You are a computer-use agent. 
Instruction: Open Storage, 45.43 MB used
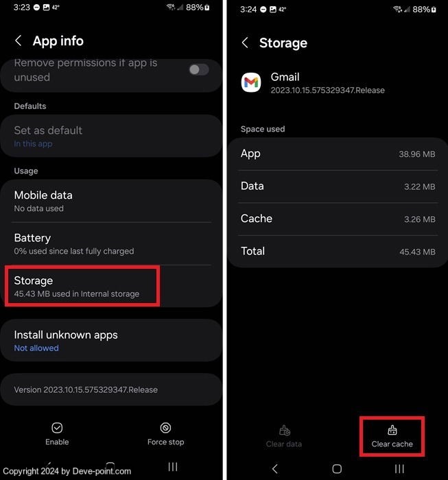(x=111, y=286)
